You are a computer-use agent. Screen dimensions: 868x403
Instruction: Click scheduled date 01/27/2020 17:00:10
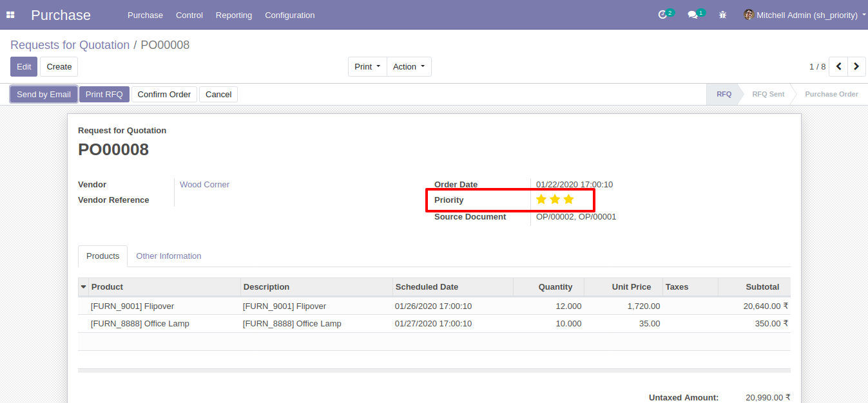pyautogui.click(x=434, y=324)
